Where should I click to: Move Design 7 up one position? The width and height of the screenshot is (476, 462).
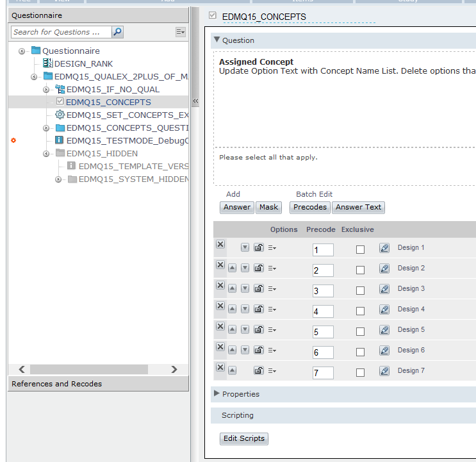click(x=232, y=370)
